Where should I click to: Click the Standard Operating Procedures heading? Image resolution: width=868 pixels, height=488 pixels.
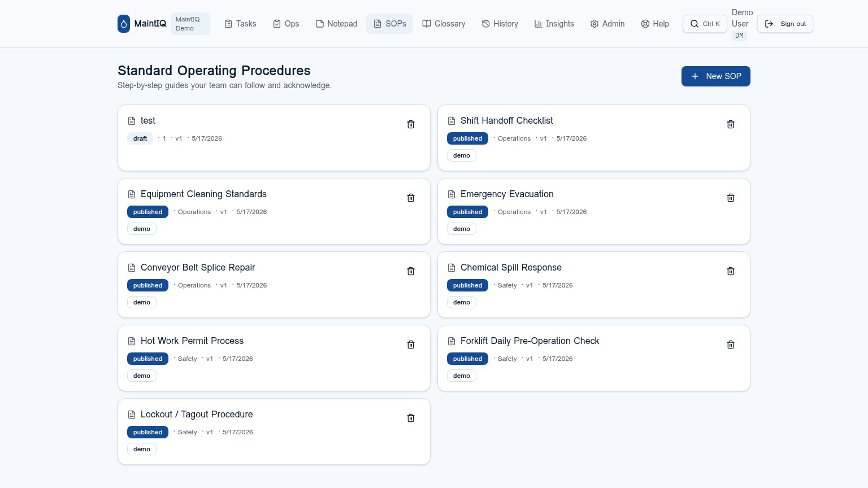tap(214, 71)
